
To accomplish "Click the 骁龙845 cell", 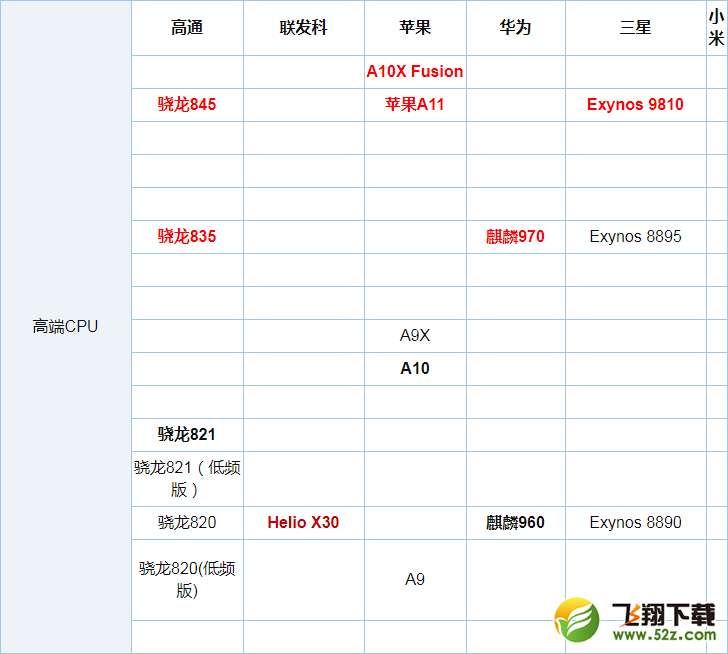I will (187, 104).
